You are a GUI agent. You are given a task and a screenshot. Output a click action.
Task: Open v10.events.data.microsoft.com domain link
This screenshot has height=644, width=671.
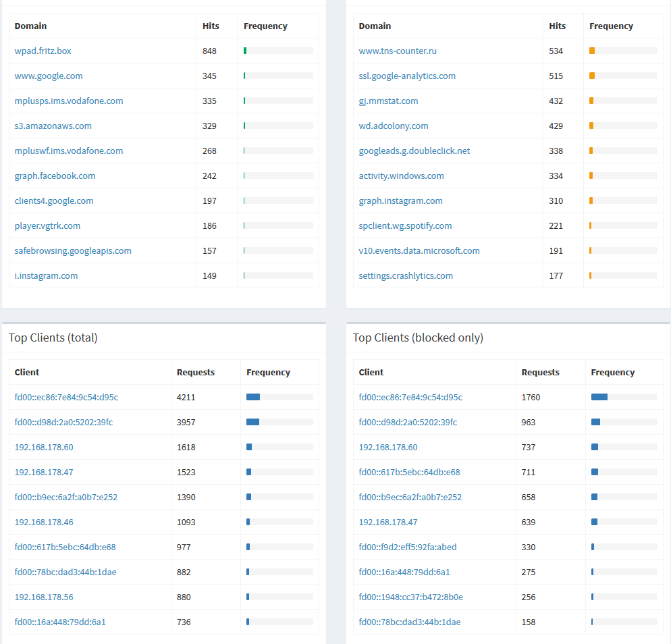pyautogui.click(x=419, y=250)
